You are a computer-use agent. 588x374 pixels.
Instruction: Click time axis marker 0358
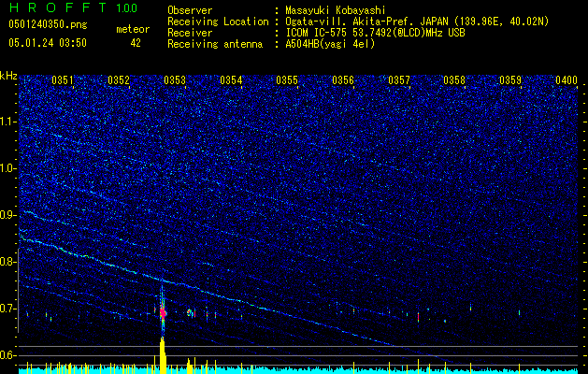click(454, 80)
